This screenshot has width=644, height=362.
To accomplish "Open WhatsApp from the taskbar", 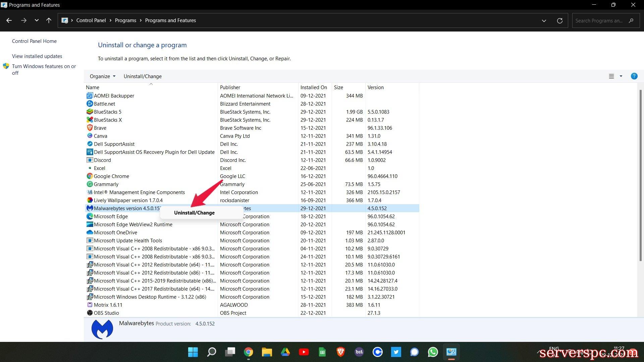I will click(x=433, y=352).
